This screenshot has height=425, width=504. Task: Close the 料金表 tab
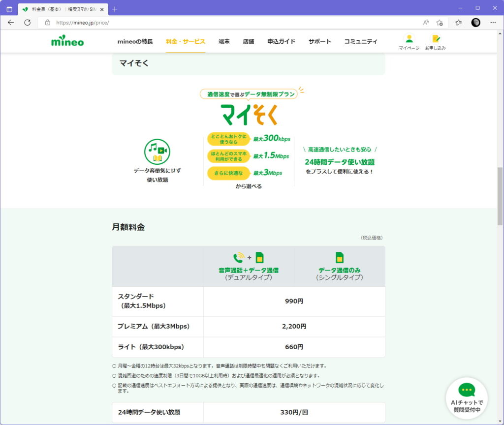click(102, 10)
